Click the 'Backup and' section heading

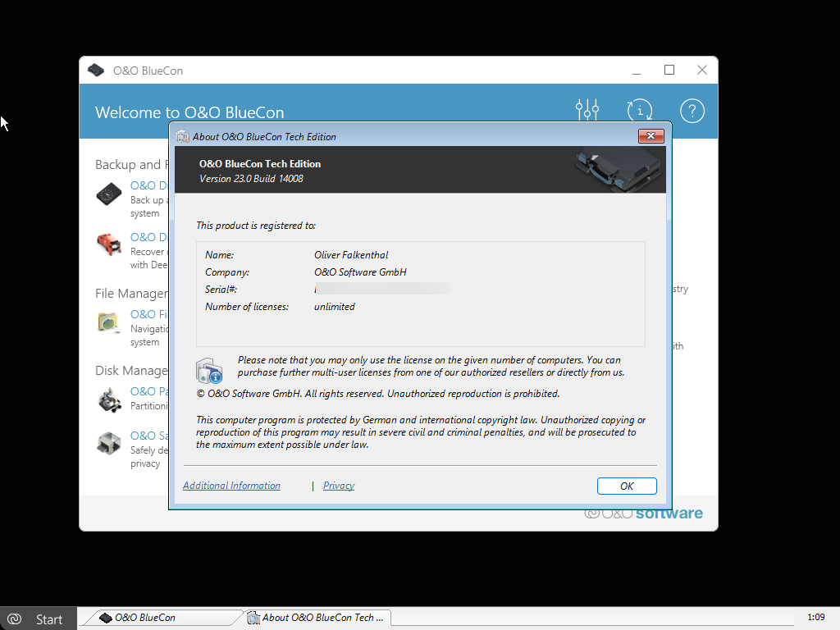point(132,164)
